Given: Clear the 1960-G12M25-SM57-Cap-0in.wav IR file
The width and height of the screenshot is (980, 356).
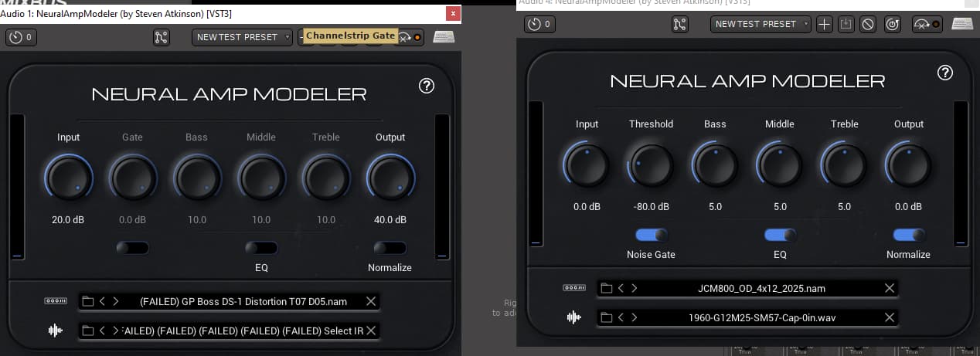Looking at the screenshot, I should click(x=890, y=317).
